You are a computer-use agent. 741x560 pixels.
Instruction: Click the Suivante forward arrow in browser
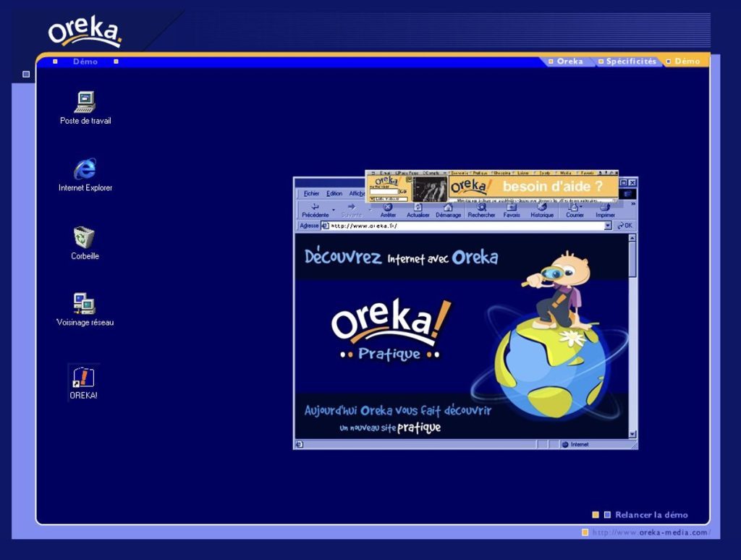click(351, 211)
